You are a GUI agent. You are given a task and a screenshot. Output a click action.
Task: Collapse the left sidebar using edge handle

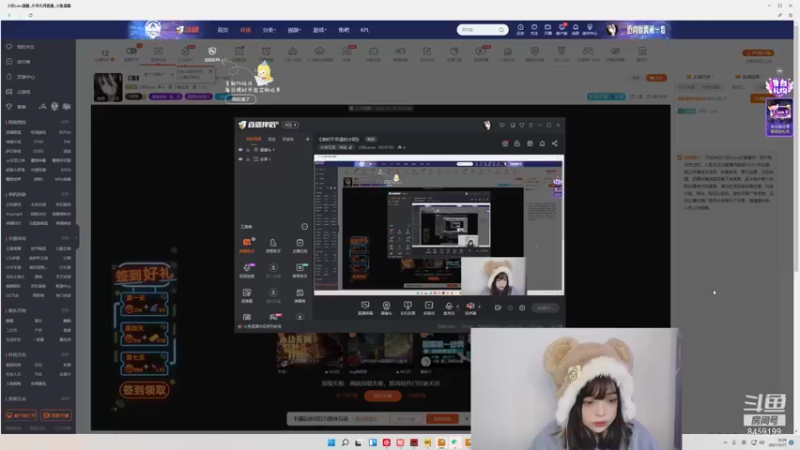pos(77,237)
